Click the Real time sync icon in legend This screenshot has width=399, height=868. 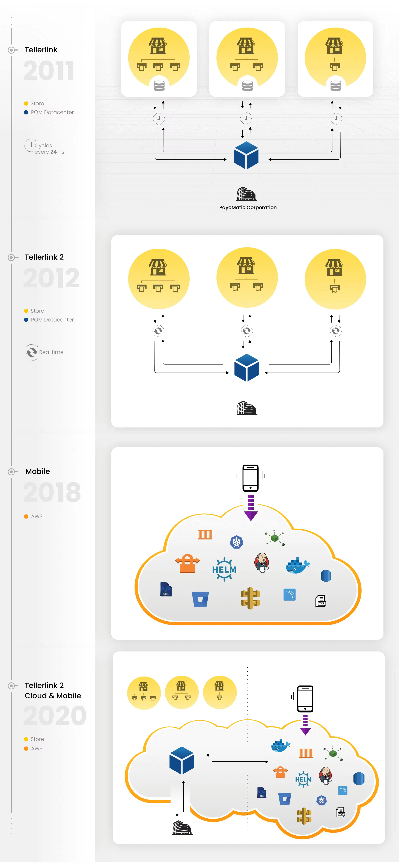pos(31,352)
